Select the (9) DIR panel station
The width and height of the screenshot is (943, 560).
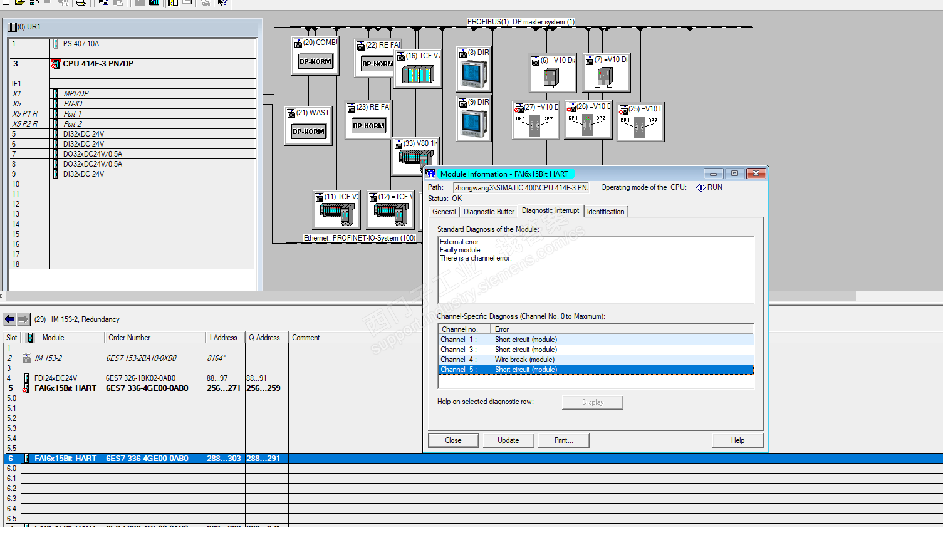coord(473,119)
